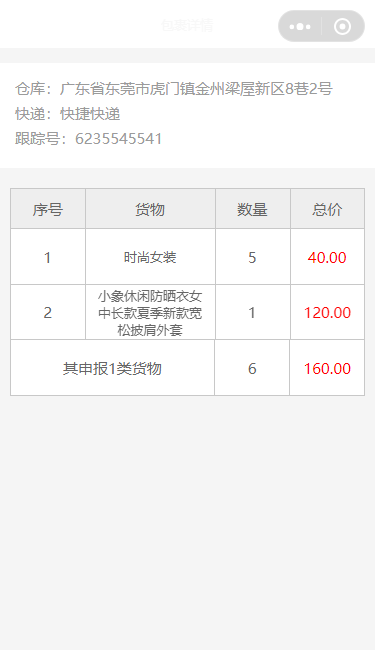Open the mini program three-dot menu

[300, 27]
